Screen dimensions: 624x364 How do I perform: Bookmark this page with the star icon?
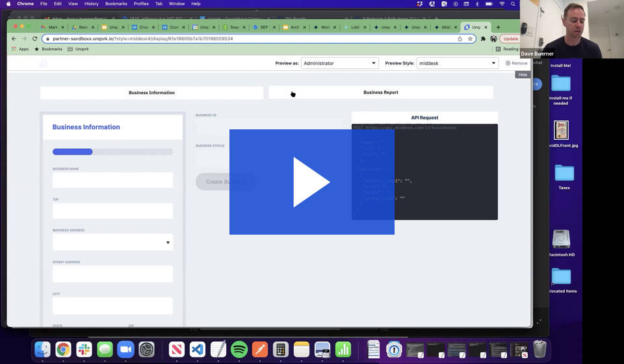(470, 38)
